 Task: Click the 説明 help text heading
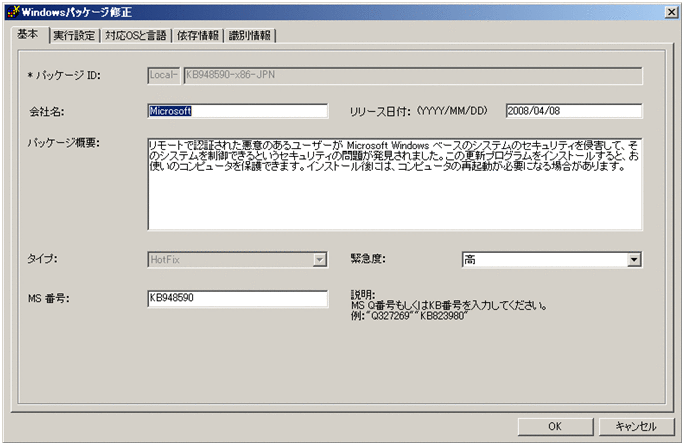(363, 295)
